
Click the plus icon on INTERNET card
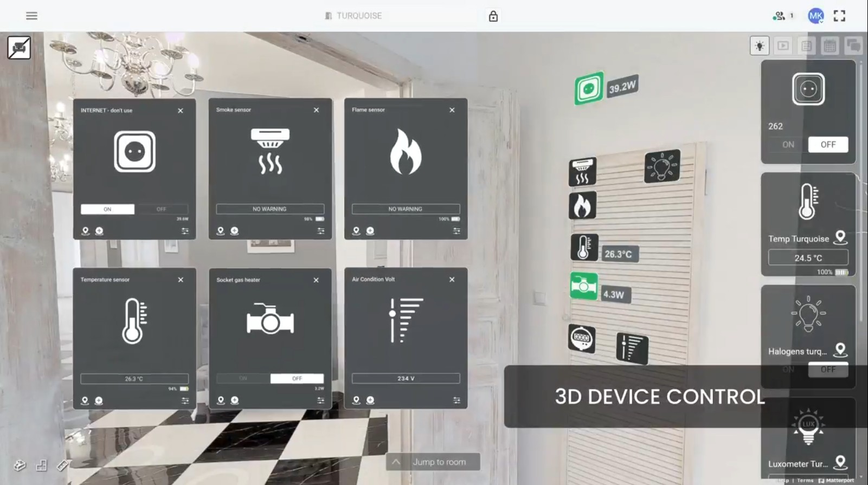[x=99, y=231]
